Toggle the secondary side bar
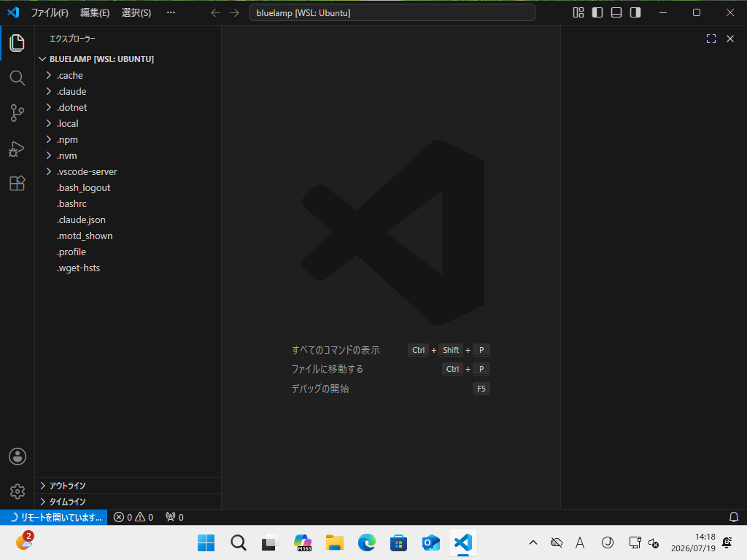Screen dimensions: 747x560 pyautogui.click(x=635, y=13)
